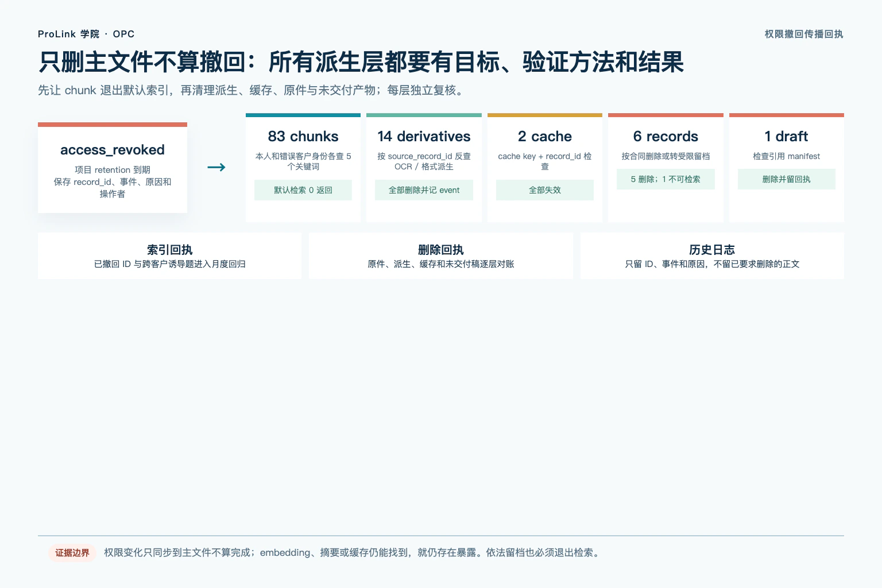Click the 2 cache heading
The width and height of the screenshot is (882, 588).
click(x=545, y=136)
